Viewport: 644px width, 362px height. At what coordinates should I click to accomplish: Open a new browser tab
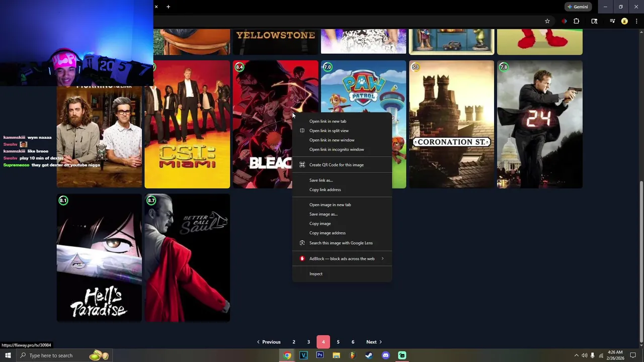(168, 7)
